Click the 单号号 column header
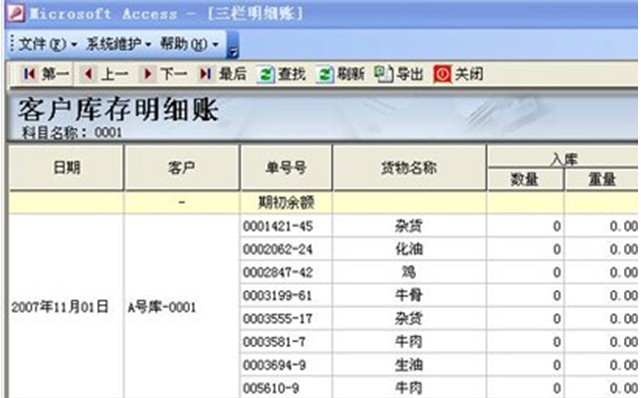641x398 pixels. coord(286,168)
